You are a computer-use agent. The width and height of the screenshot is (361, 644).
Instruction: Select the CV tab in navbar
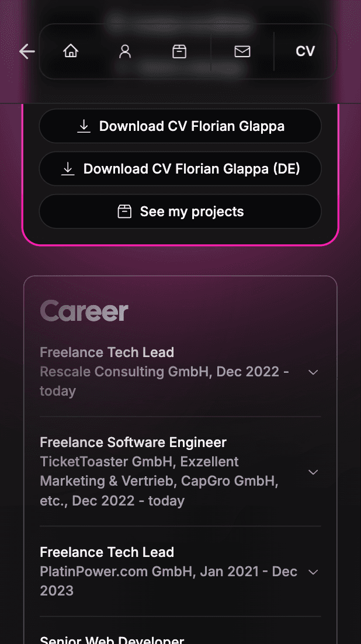305,51
